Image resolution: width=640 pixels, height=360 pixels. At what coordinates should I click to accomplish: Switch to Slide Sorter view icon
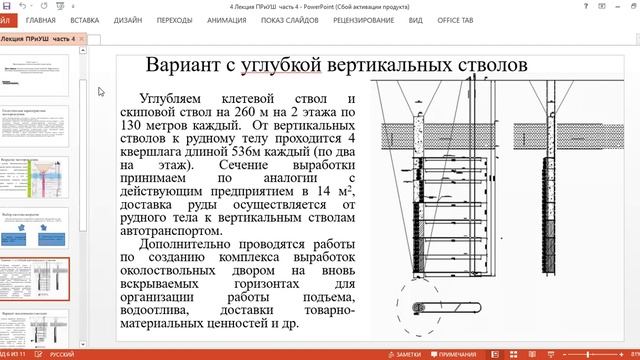click(x=513, y=354)
